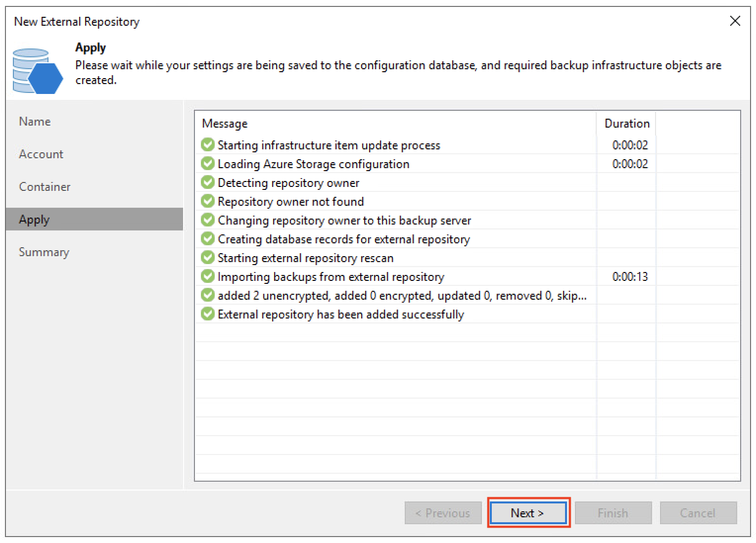Select the Apply wizard step
This screenshot has height=543, width=756.
pyautogui.click(x=94, y=219)
